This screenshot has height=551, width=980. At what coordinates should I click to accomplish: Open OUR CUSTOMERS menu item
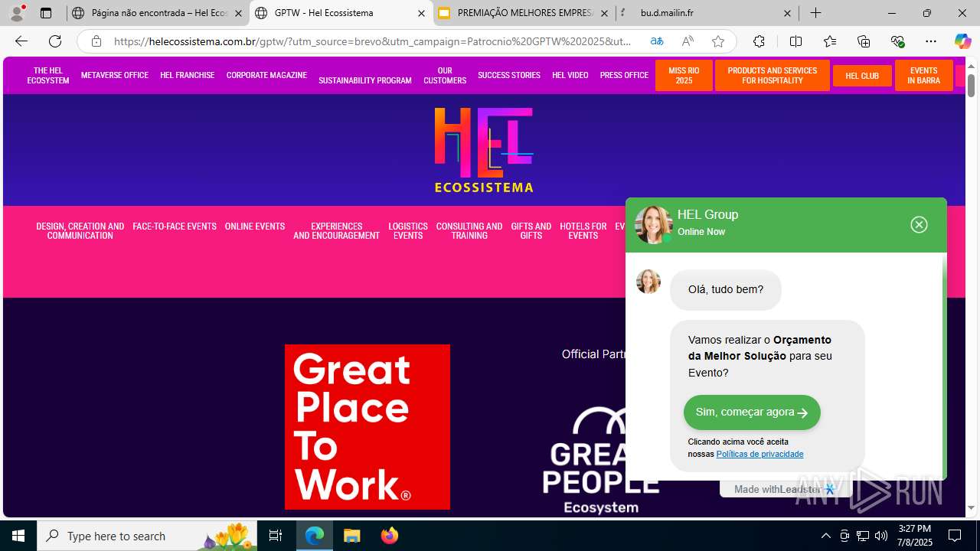click(x=445, y=75)
